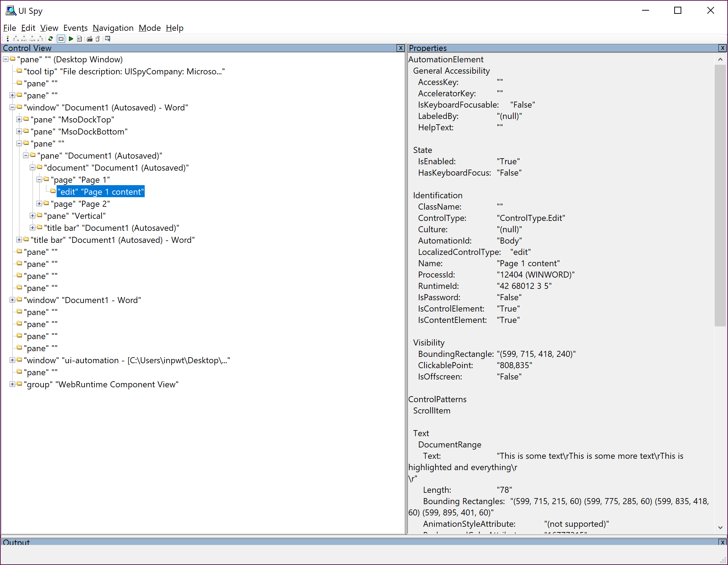Select the "edit" "Page 1 content" tree item

point(101,192)
